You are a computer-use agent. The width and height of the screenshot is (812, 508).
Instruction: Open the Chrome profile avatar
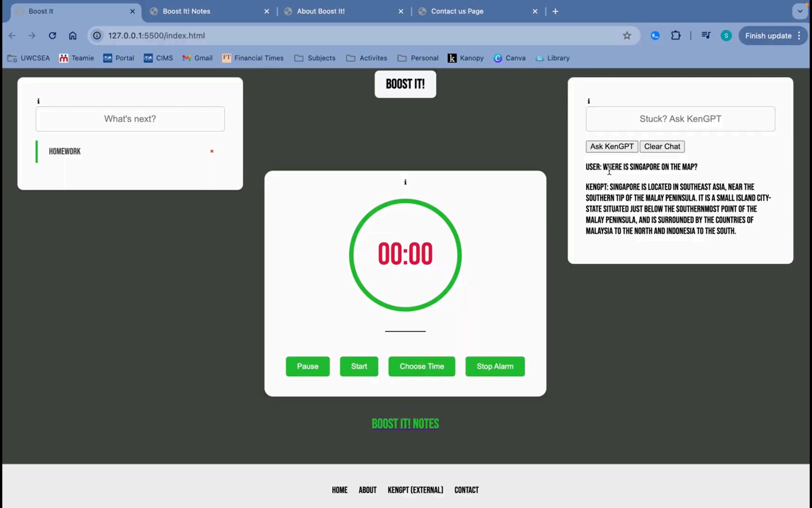[x=726, y=36]
